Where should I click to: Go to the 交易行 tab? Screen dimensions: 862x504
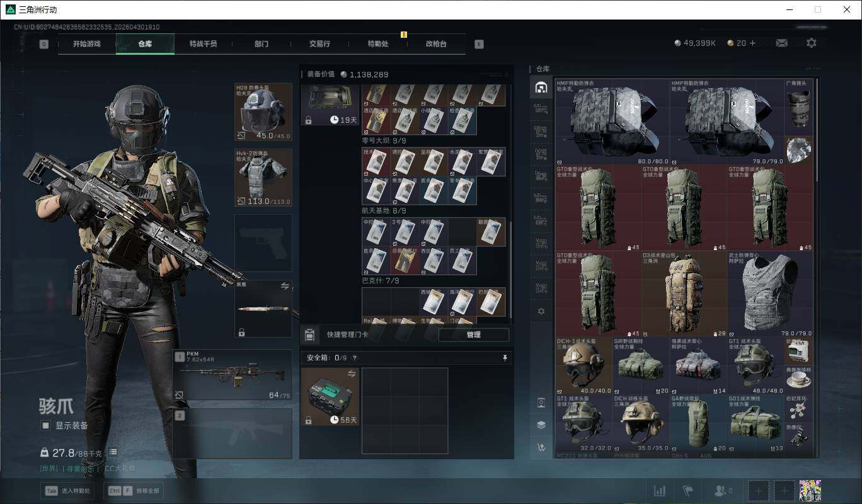pos(319,44)
